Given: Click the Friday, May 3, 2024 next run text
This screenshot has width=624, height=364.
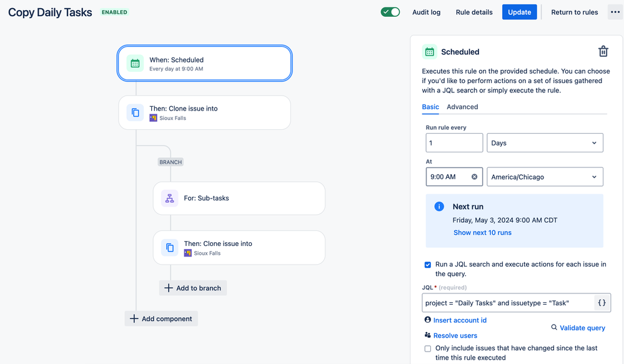Looking at the screenshot, I should 505,220.
